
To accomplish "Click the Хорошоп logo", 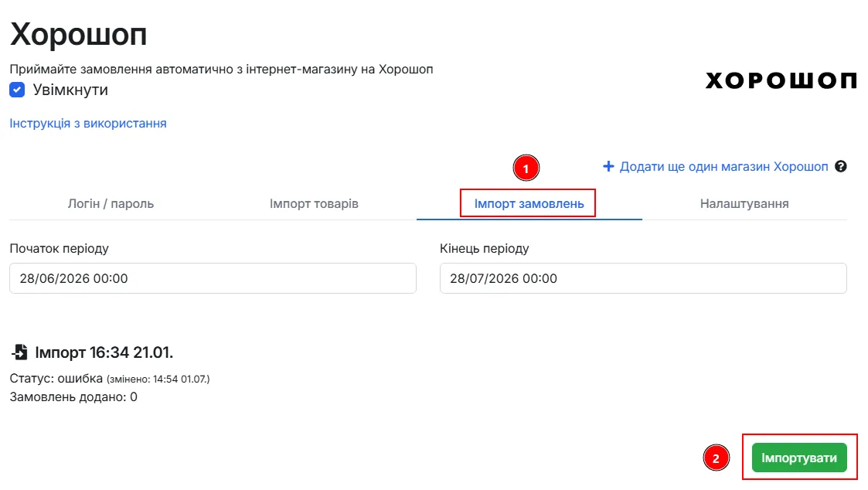I will [x=781, y=81].
